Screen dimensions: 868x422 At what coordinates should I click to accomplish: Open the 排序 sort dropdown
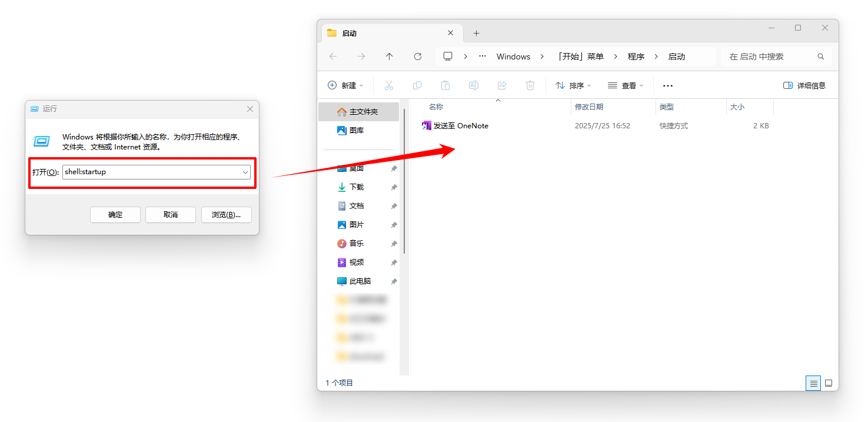(574, 85)
